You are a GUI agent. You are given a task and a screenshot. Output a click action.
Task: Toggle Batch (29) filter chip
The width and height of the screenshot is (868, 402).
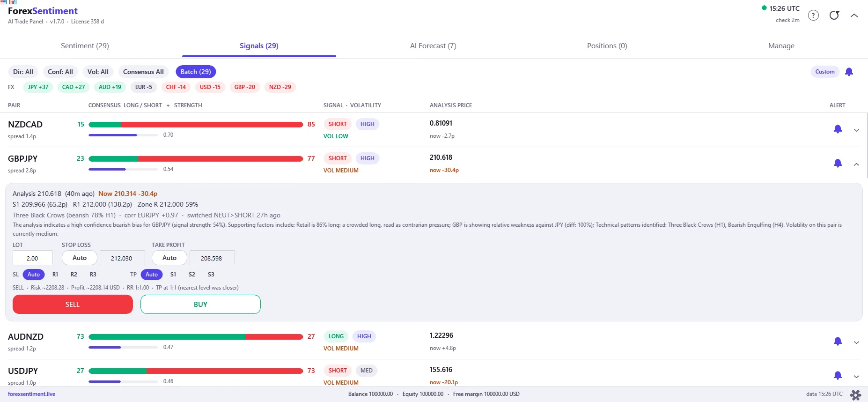pos(196,72)
